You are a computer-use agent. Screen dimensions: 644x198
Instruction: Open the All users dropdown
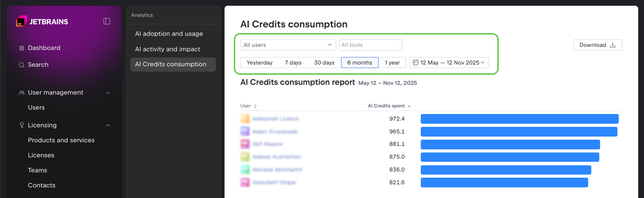pos(288,45)
